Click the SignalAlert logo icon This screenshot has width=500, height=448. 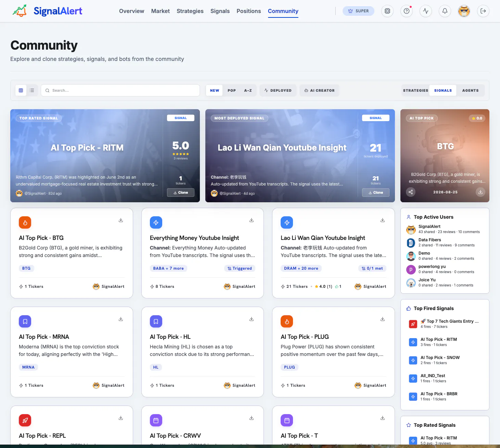tap(20, 11)
